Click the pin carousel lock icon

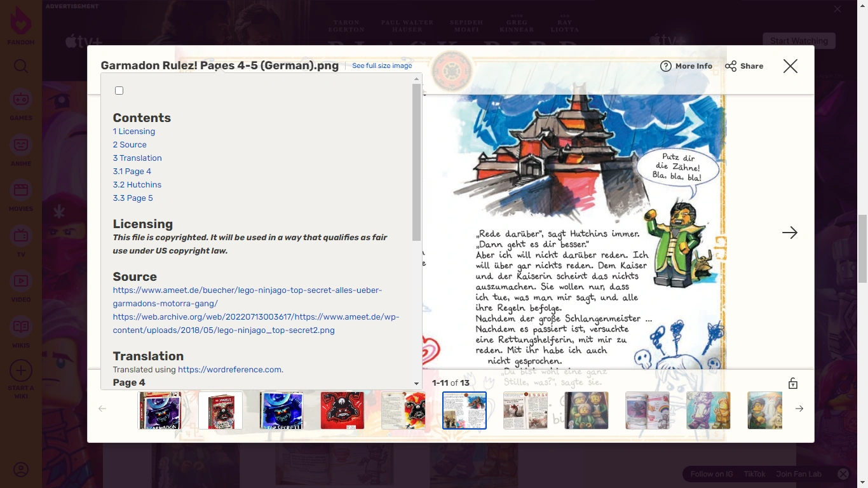point(793,383)
